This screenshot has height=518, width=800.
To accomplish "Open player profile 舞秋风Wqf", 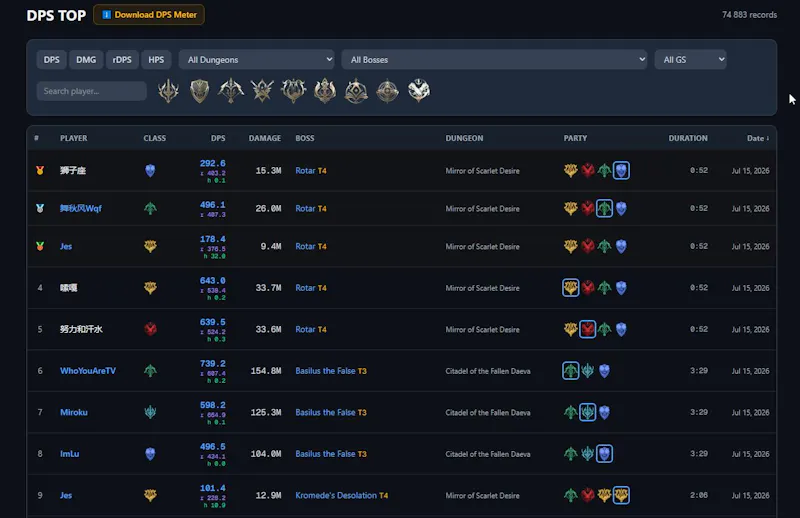I will pyautogui.click(x=81, y=208).
